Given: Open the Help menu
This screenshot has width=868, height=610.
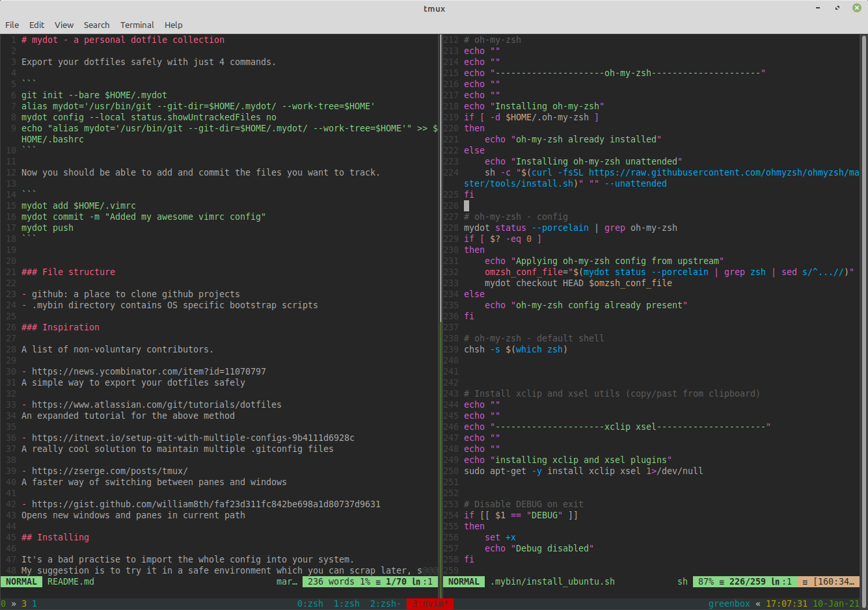Looking at the screenshot, I should click(173, 25).
